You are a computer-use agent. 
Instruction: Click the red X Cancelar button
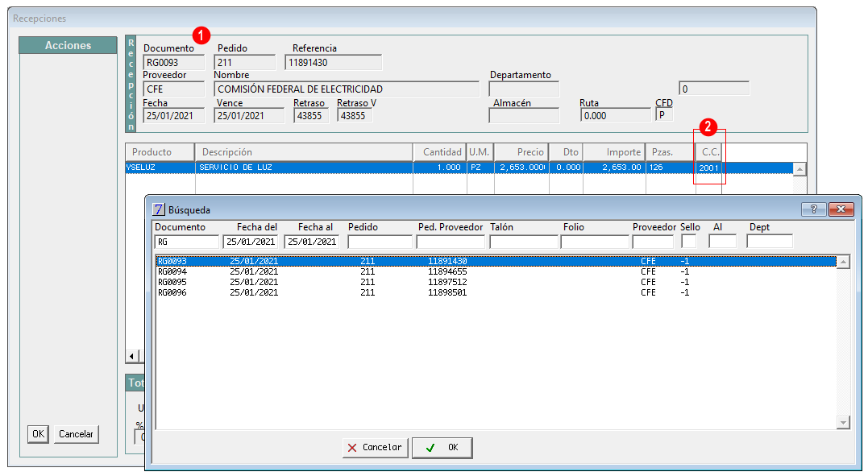(376, 448)
